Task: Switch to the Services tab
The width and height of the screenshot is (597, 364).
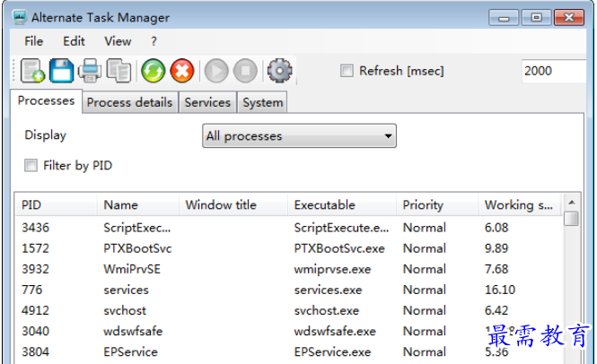Action: 208,102
